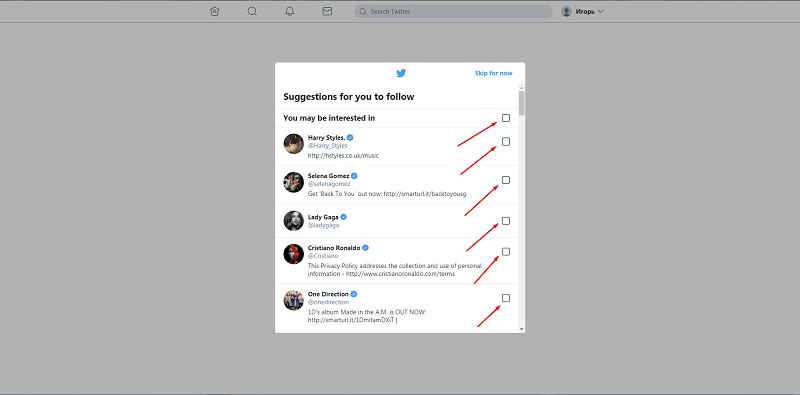Select the Lady Gaga checkbox
Image resolution: width=800 pixels, height=395 pixels.
pos(506,220)
